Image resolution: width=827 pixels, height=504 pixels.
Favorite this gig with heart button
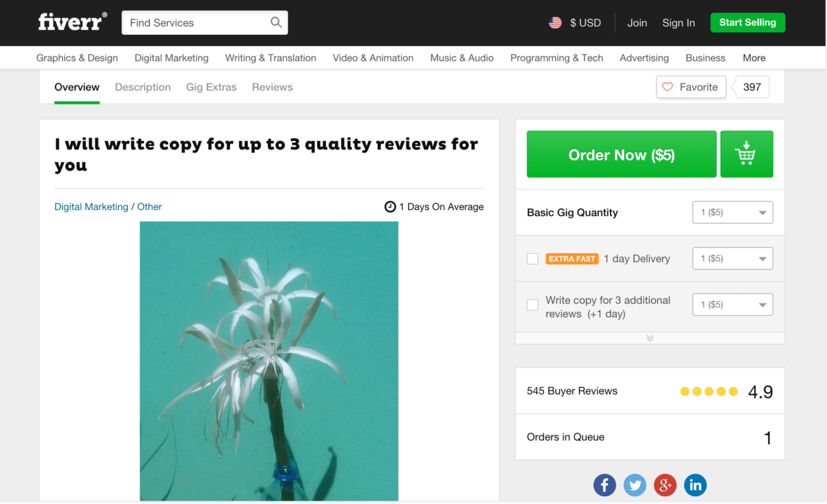pos(691,87)
